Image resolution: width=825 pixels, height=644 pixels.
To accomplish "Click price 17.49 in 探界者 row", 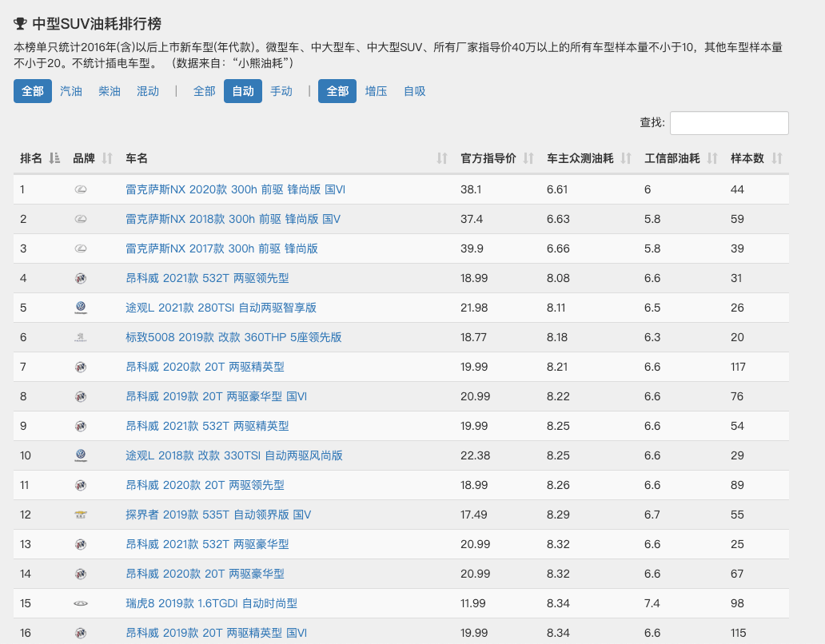I will [x=474, y=515].
